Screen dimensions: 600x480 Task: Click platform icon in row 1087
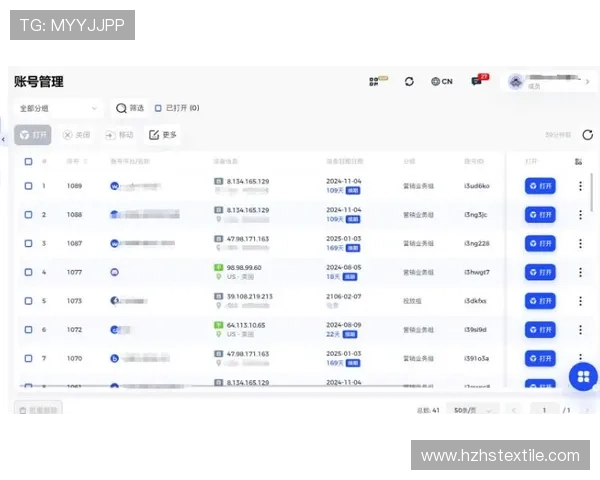pos(114,243)
